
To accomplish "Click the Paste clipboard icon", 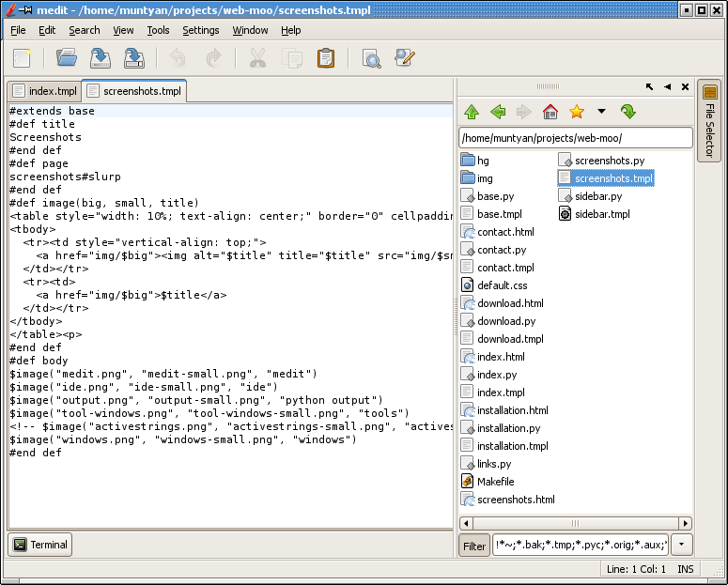I will point(325,58).
